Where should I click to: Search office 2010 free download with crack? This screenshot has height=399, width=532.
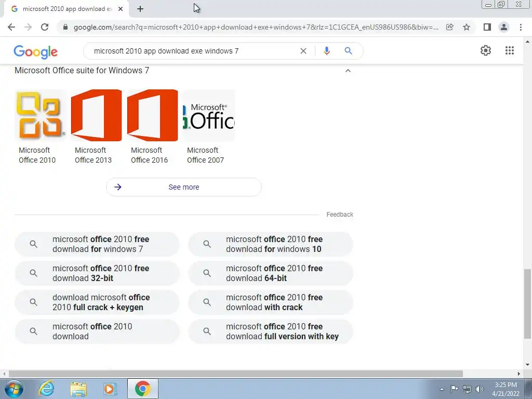pos(271,302)
